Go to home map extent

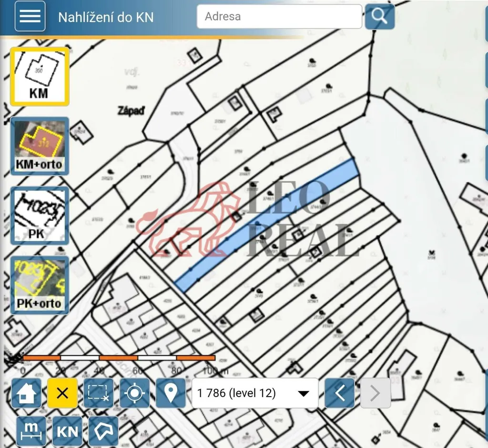(26, 393)
